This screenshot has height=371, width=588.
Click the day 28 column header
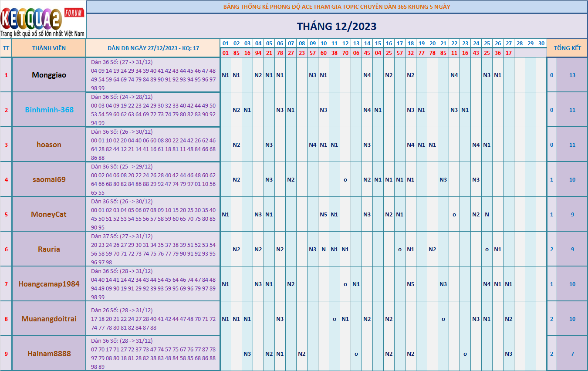click(x=520, y=44)
